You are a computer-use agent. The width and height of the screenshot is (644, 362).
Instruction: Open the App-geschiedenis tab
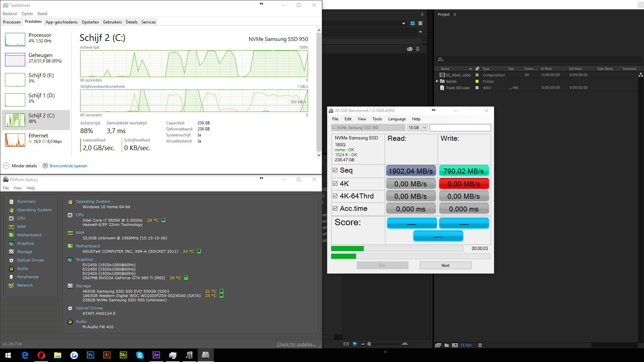[61, 22]
